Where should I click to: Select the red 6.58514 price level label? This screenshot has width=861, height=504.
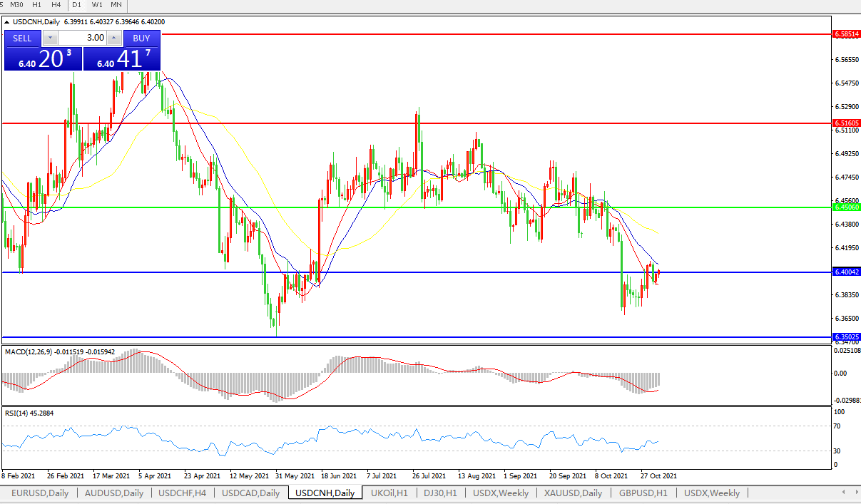coord(847,34)
